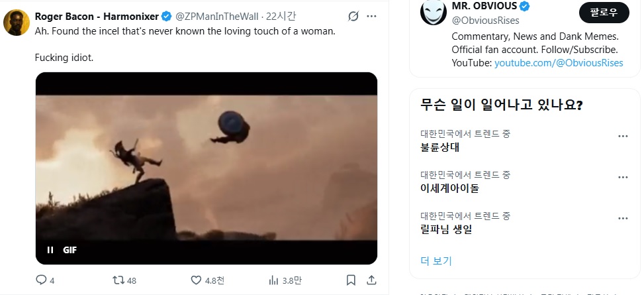The height and width of the screenshot is (295, 644).
Task: Click the Grok circle-slash icon on tweet
Action: point(353,16)
